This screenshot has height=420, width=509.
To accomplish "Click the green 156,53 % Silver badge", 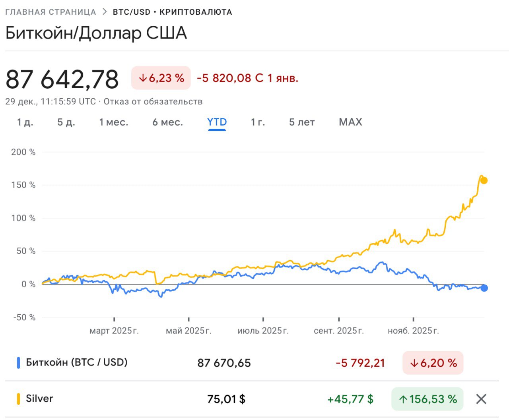I will (x=427, y=399).
